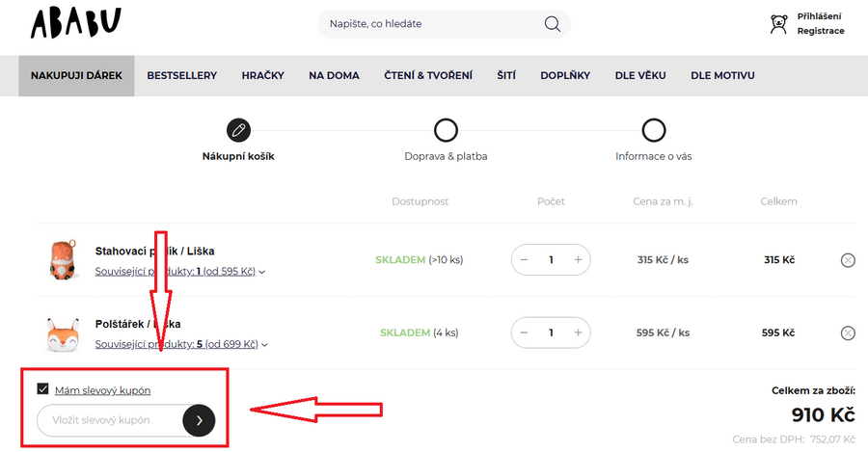Open the DLE VĚKU category menu
Viewport: 868px width, 452px height.
point(640,76)
